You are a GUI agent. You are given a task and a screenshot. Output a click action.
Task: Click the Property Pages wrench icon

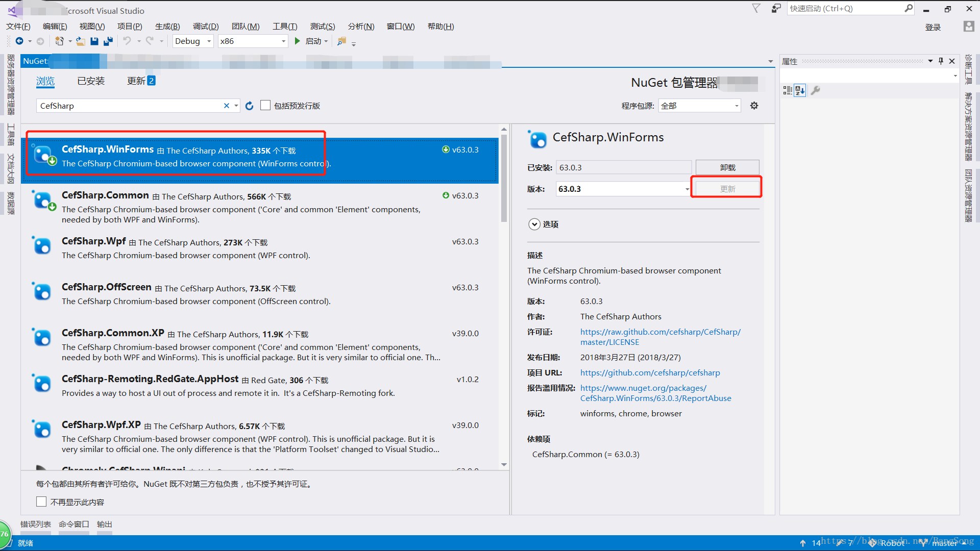[815, 90]
